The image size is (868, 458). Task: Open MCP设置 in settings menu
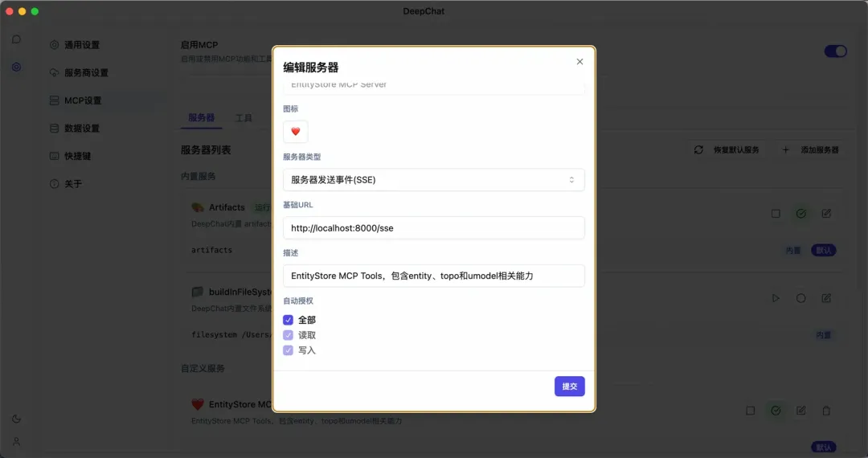pos(83,100)
